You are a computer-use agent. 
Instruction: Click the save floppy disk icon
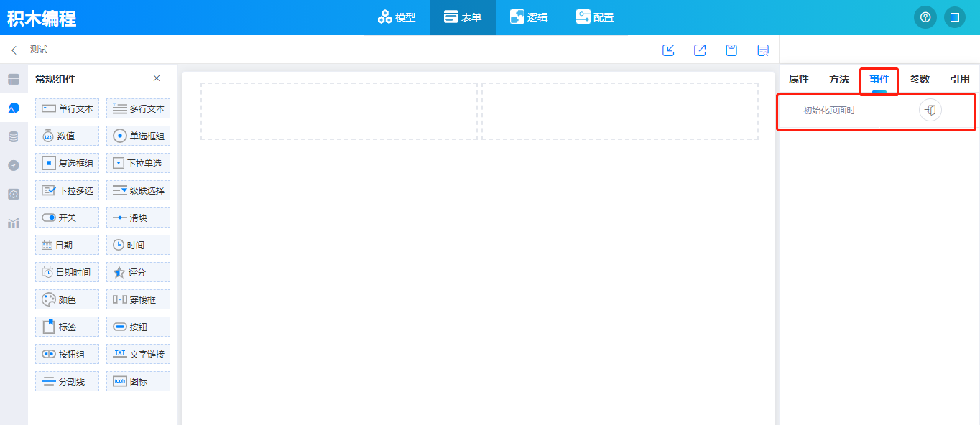coord(731,50)
